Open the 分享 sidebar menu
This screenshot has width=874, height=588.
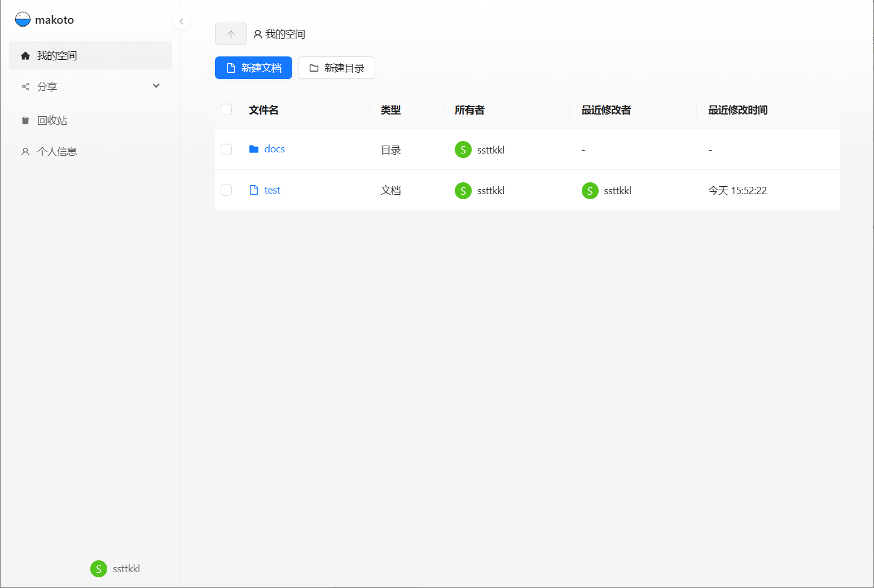pyautogui.click(x=90, y=86)
